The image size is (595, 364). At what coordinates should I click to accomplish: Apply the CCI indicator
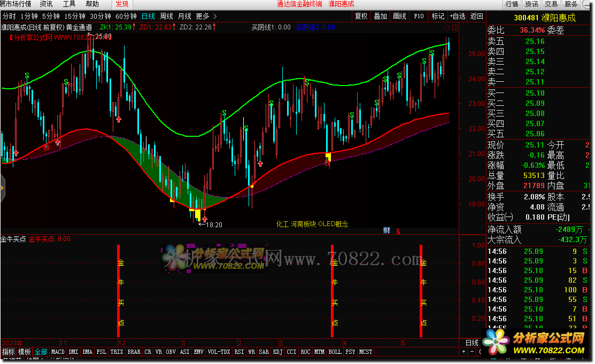pos(291,352)
